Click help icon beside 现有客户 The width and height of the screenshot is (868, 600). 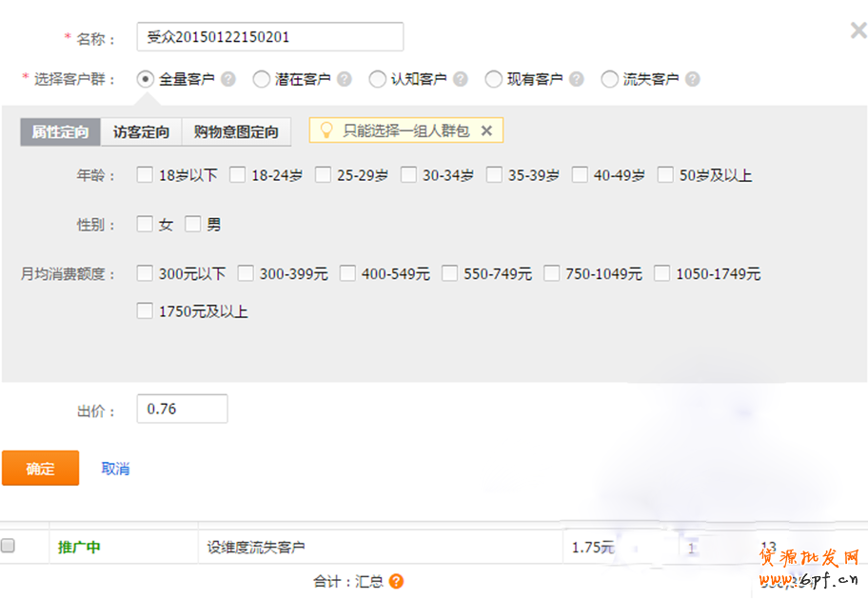click(577, 80)
